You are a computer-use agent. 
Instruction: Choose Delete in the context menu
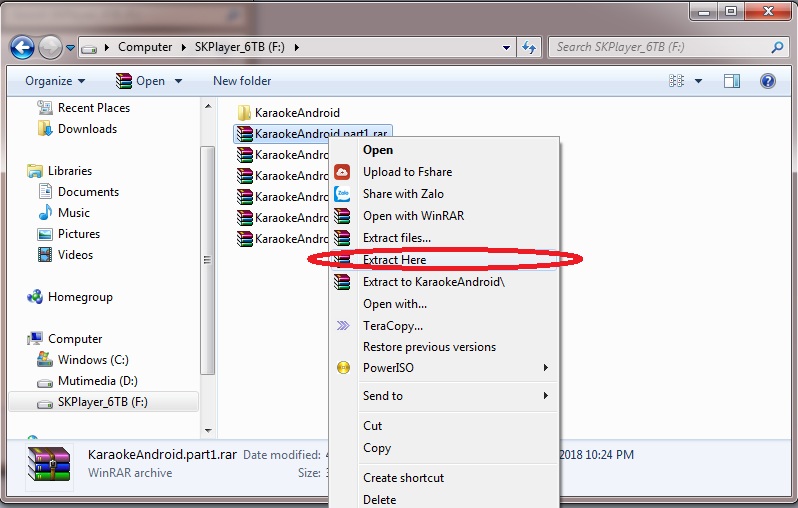coord(444,499)
